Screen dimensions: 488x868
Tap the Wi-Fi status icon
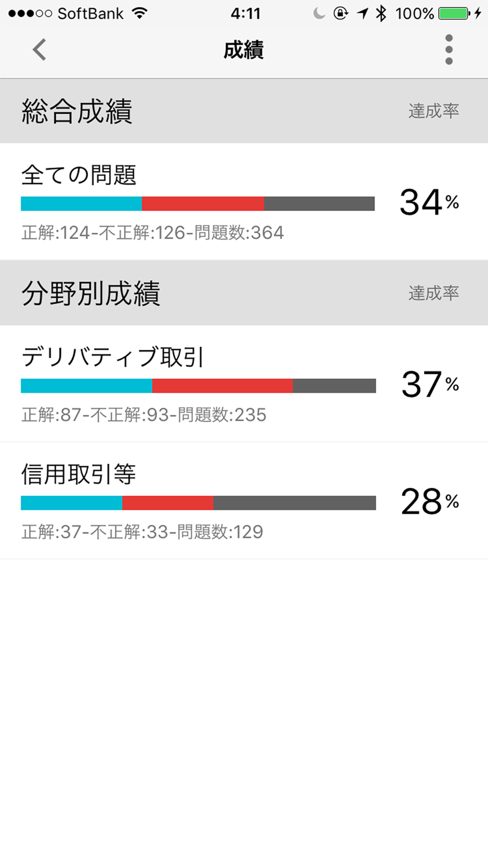tap(140, 13)
